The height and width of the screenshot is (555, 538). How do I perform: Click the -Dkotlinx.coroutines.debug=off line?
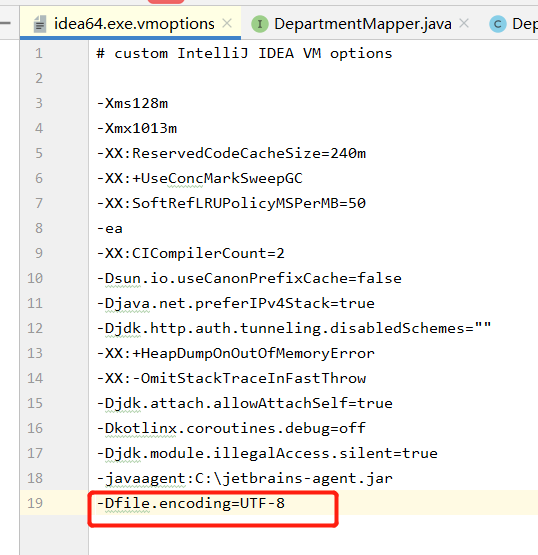231,428
